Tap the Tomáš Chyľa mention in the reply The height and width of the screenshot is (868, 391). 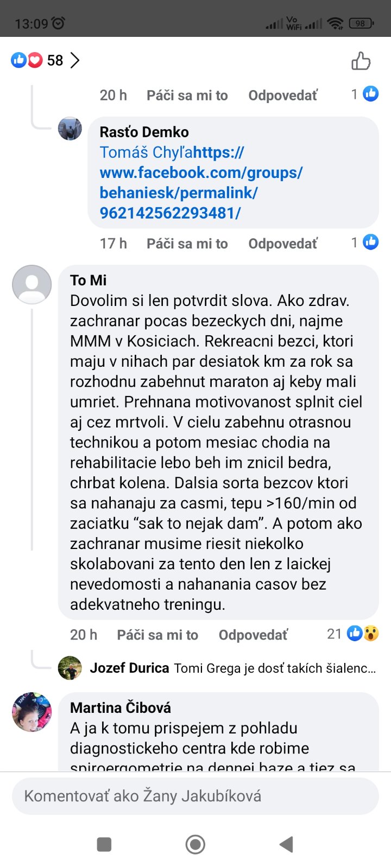[x=146, y=152]
